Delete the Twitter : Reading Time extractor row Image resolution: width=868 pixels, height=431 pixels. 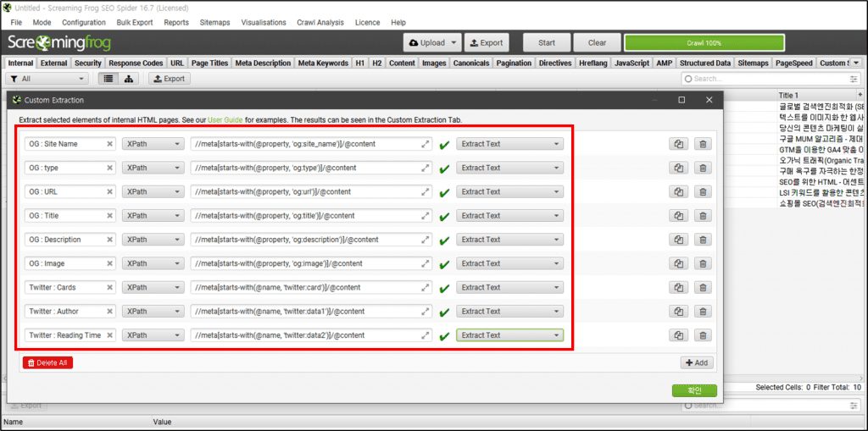point(703,335)
